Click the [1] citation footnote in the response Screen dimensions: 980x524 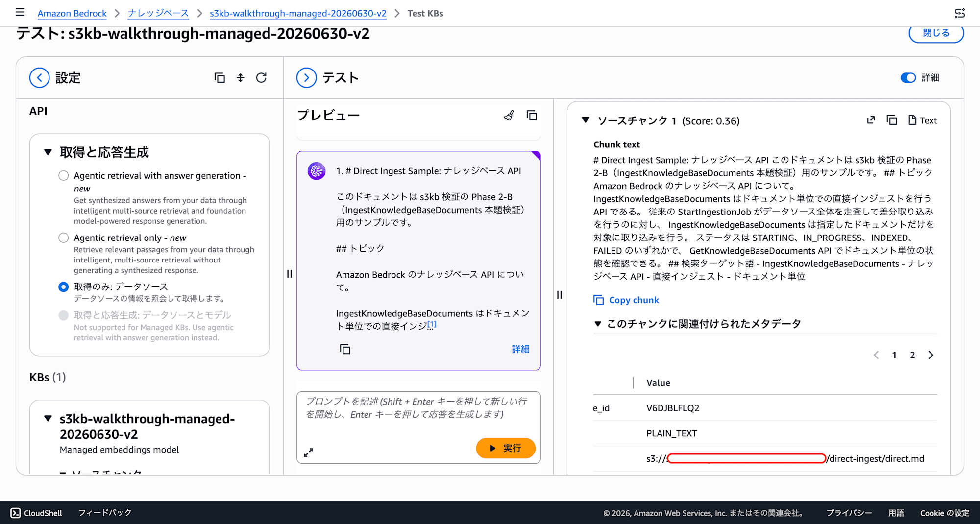coord(432,324)
